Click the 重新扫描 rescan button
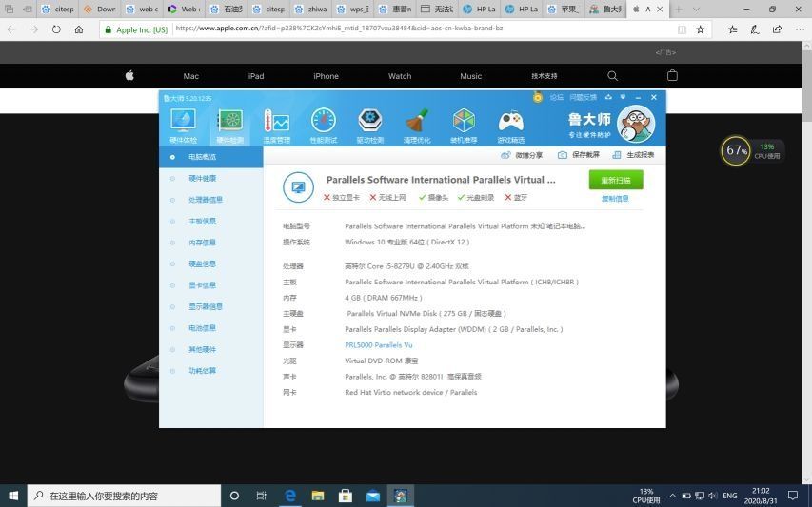Image resolution: width=812 pixels, height=507 pixels. (616, 180)
